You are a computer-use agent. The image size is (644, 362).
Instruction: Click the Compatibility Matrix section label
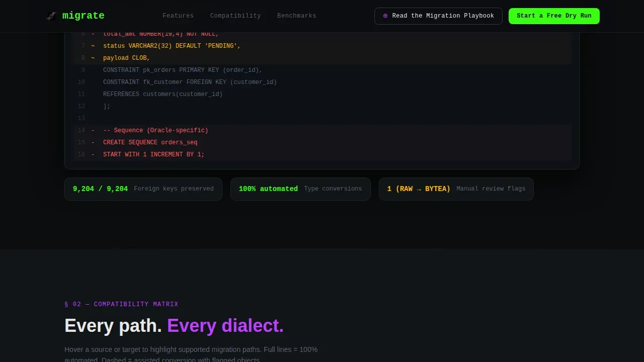(x=121, y=304)
